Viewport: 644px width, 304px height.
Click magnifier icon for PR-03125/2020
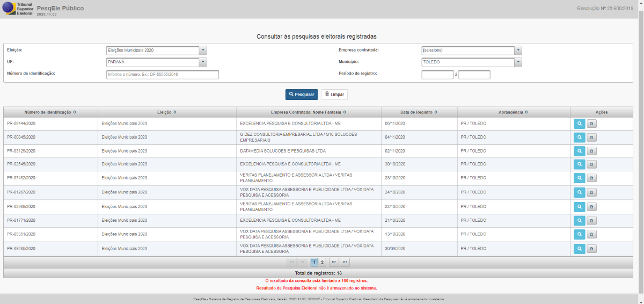[x=580, y=151]
